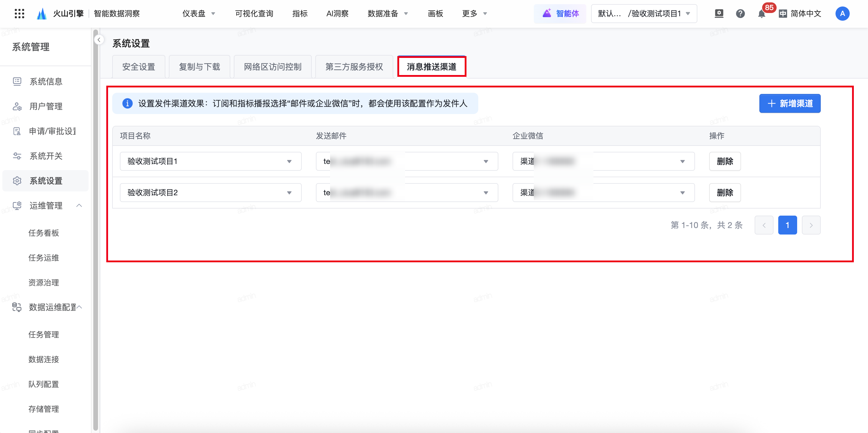The width and height of the screenshot is (868, 433).
Task: Collapse the sidebar with arrow handle
Action: click(x=99, y=40)
